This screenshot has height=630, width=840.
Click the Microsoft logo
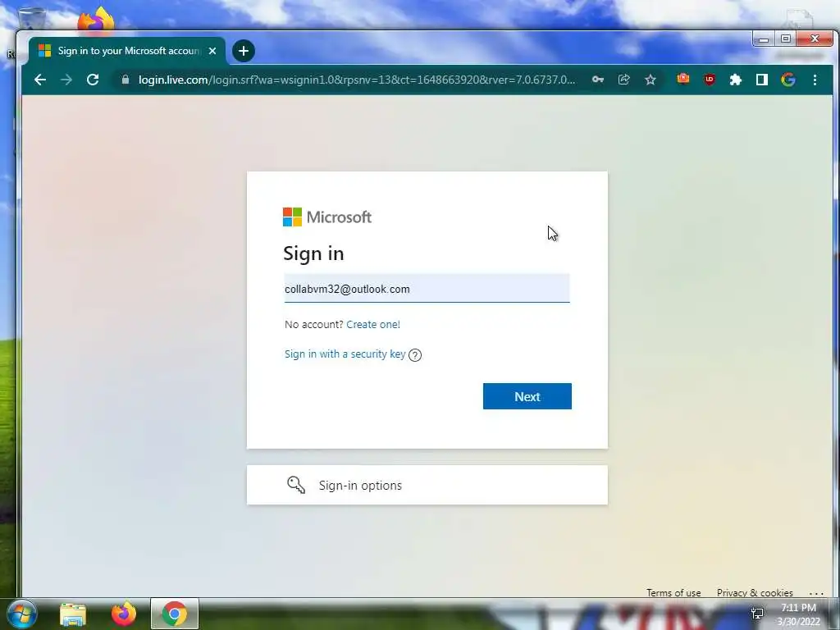326,217
